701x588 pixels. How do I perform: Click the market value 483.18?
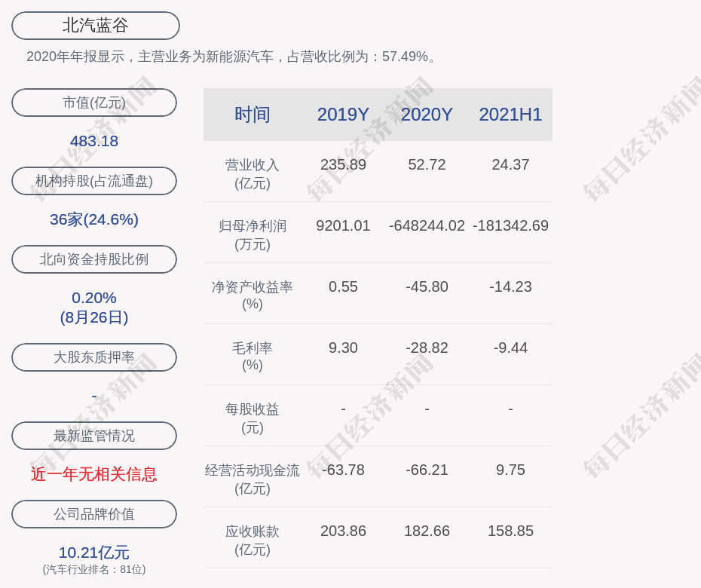tap(94, 141)
